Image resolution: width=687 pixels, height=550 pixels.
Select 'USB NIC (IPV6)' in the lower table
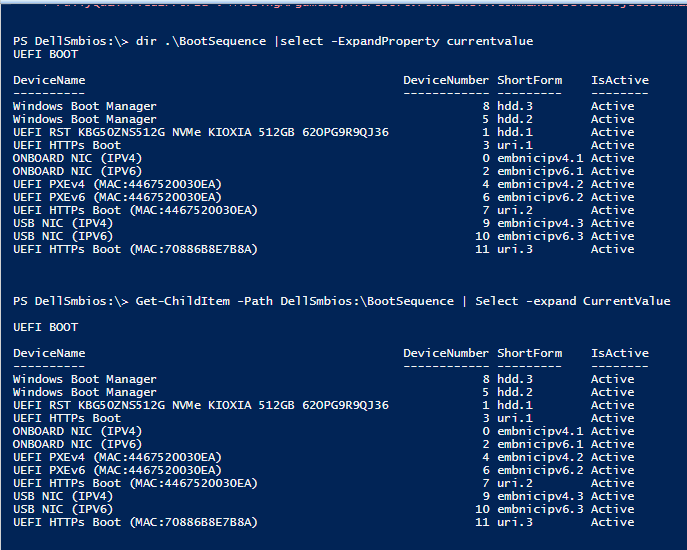tap(62, 509)
